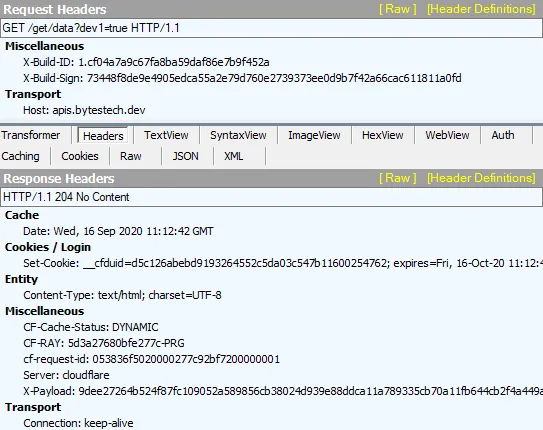543x430 pixels.
Task: Select the CF-RAY header row
Action: click(104, 343)
